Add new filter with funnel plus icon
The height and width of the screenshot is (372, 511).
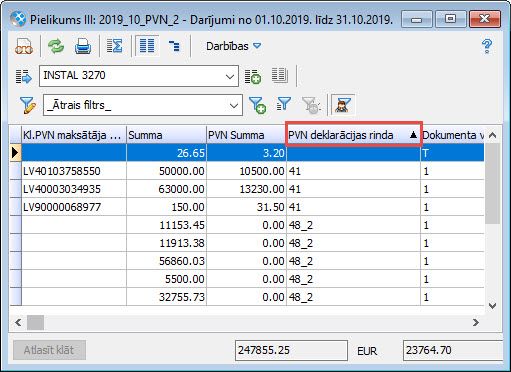pyautogui.click(x=257, y=105)
